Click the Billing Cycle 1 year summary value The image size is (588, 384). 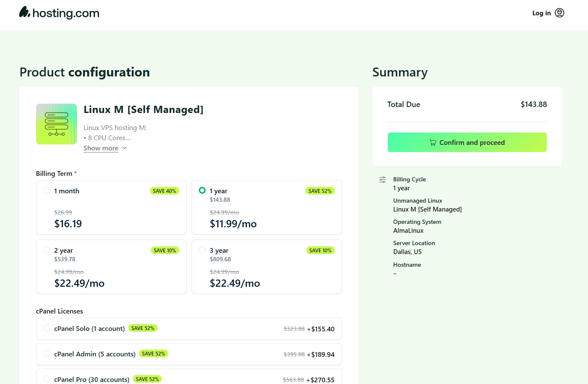click(401, 188)
